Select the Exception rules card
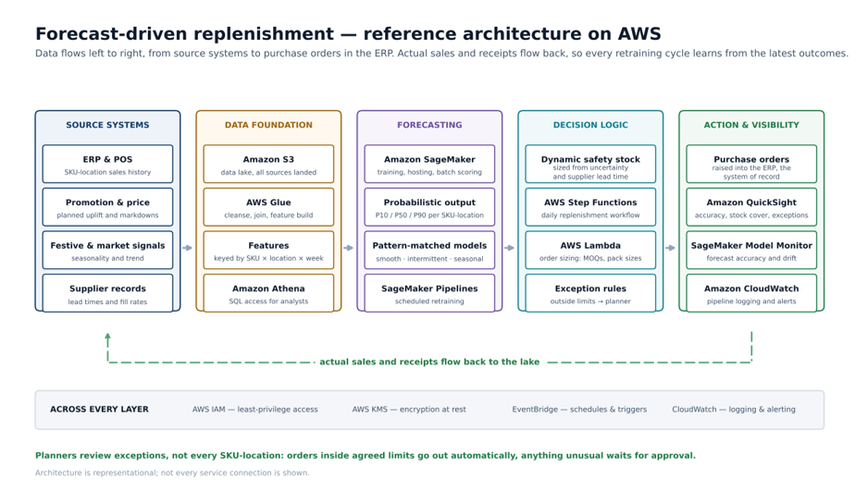Image resolution: width=868 pixels, height=504 pixels. (590, 293)
